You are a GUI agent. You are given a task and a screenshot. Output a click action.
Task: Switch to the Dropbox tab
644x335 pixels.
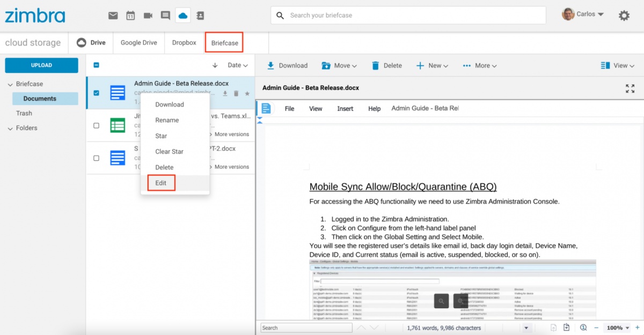[x=184, y=43]
